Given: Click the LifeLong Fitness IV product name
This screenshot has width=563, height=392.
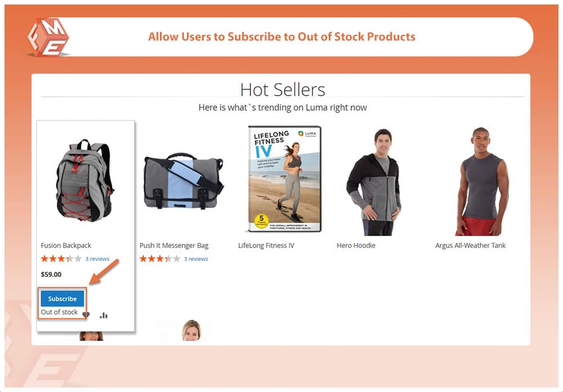Looking at the screenshot, I should [x=266, y=245].
